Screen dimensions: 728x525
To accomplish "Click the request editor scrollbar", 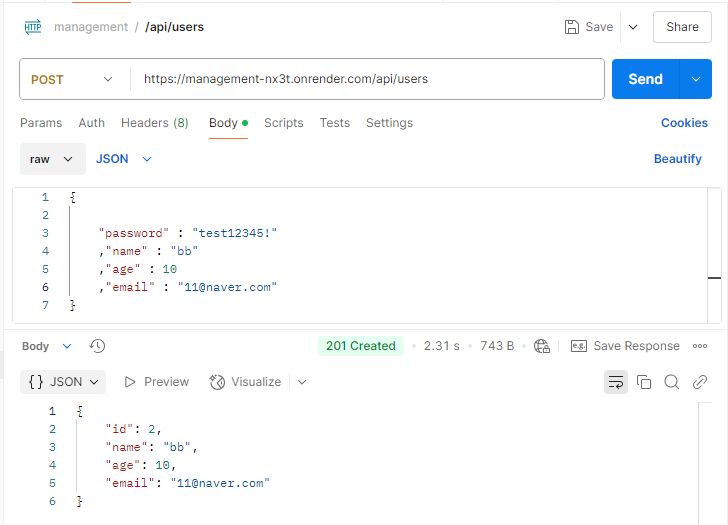I will click(x=714, y=255).
